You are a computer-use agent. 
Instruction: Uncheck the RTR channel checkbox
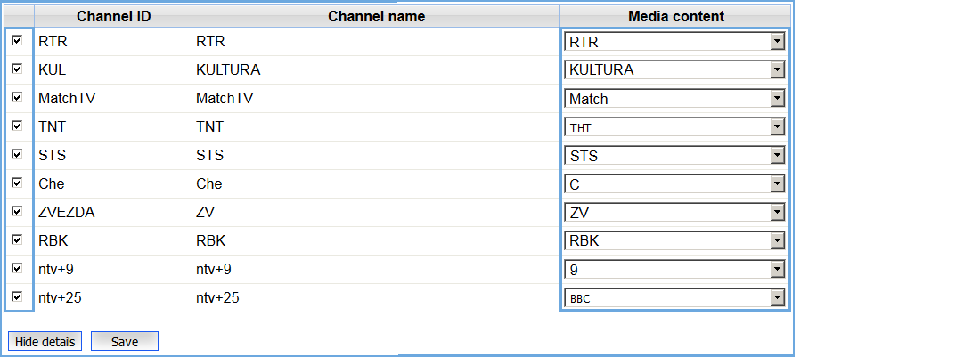[x=18, y=40]
